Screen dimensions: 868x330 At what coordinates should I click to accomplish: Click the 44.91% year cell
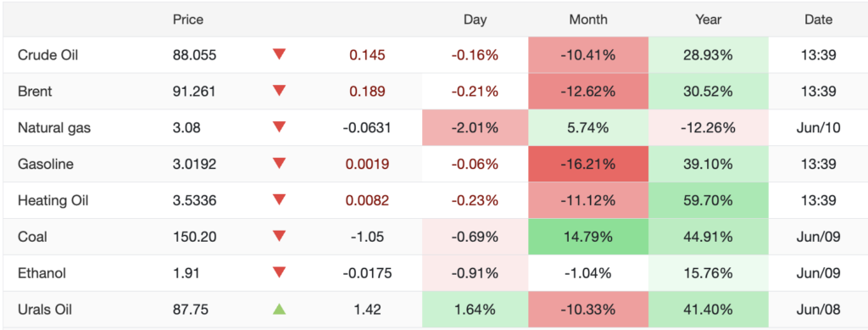709,237
